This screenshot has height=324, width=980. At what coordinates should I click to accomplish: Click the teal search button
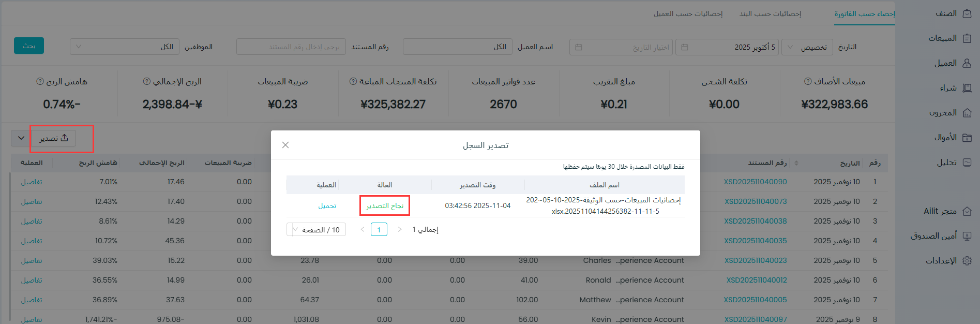coord(29,46)
